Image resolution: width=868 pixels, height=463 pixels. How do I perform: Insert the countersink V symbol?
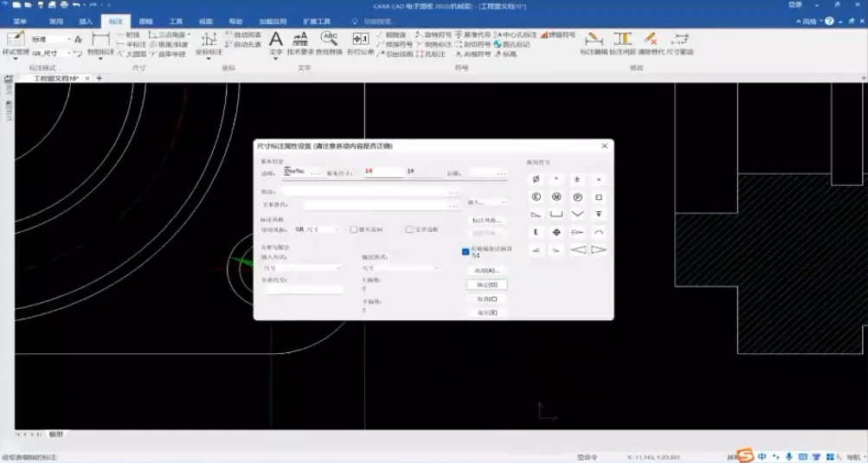[577, 215]
